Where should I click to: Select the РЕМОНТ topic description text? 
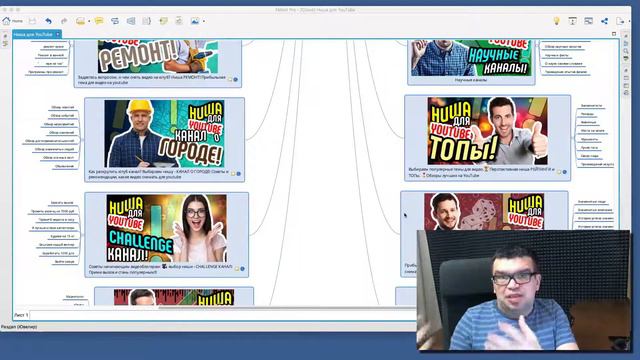pos(151,80)
